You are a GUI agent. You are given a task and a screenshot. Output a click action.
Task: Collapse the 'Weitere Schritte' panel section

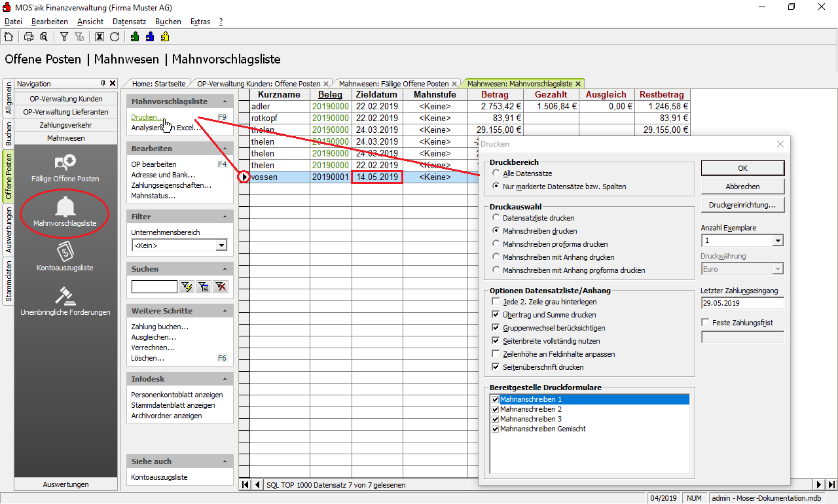click(225, 311)
